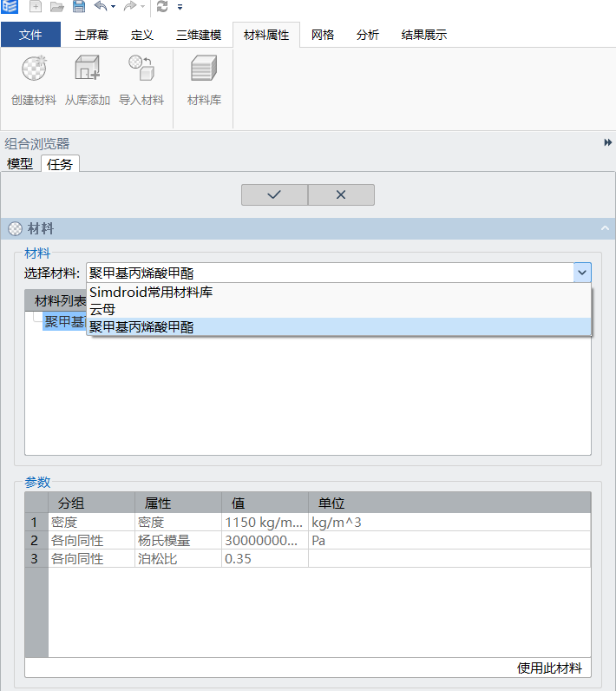Confirm with the checkmark button
616x691 pixels.
(x=274, y=194)
